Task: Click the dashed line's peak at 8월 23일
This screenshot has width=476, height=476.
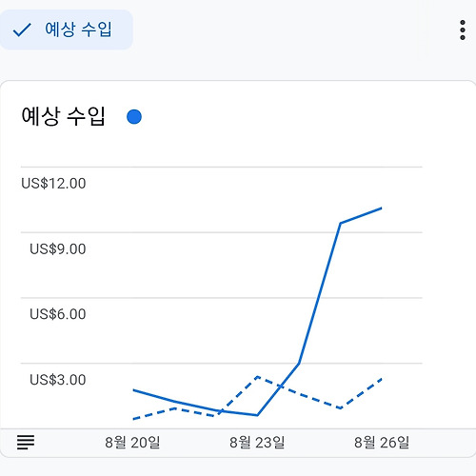Action: (257, 377)
